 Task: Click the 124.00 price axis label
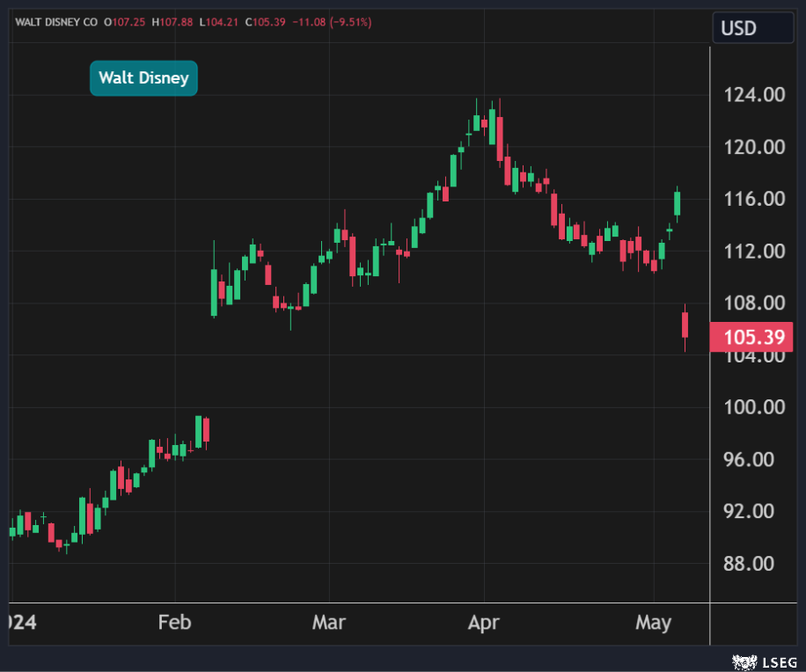[x=754, y=95]
